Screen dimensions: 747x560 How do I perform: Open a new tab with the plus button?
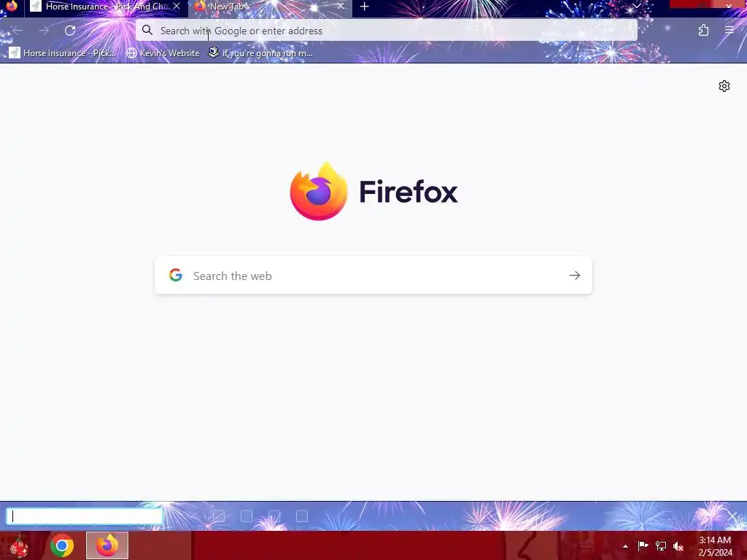pos(365,7)
